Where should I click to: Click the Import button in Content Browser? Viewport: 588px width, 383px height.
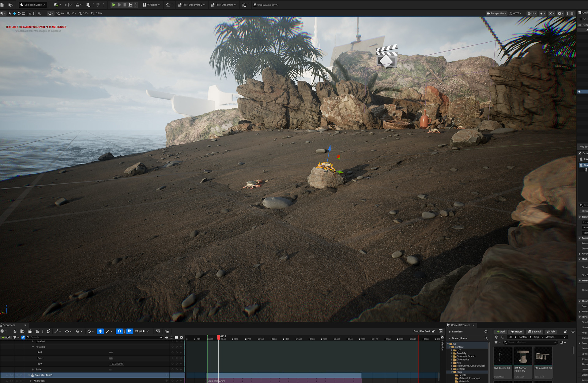tap(516, 331)
